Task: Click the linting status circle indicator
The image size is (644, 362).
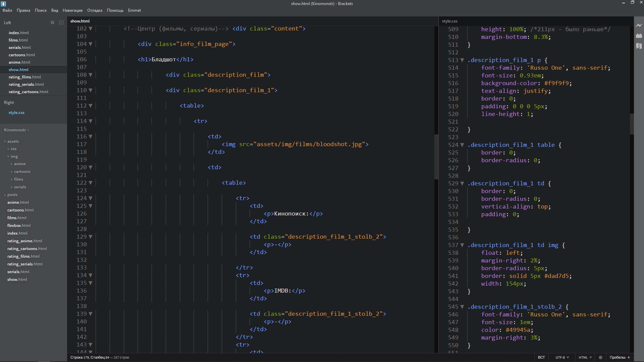Action: (600, 357)
